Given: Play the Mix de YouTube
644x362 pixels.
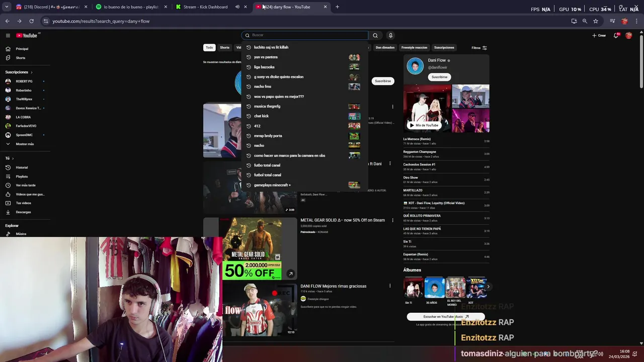Looking at the screenshot, I should coord(424,125).
